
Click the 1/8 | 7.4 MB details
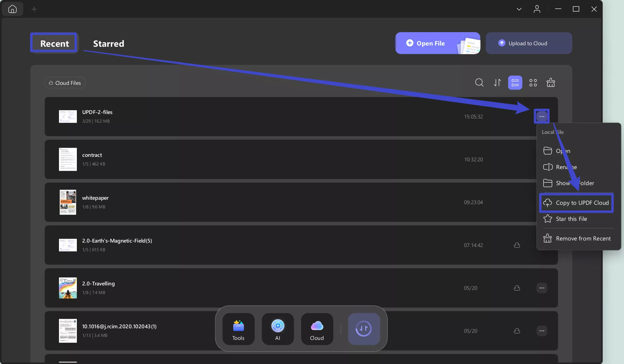[x=94, y=293]
